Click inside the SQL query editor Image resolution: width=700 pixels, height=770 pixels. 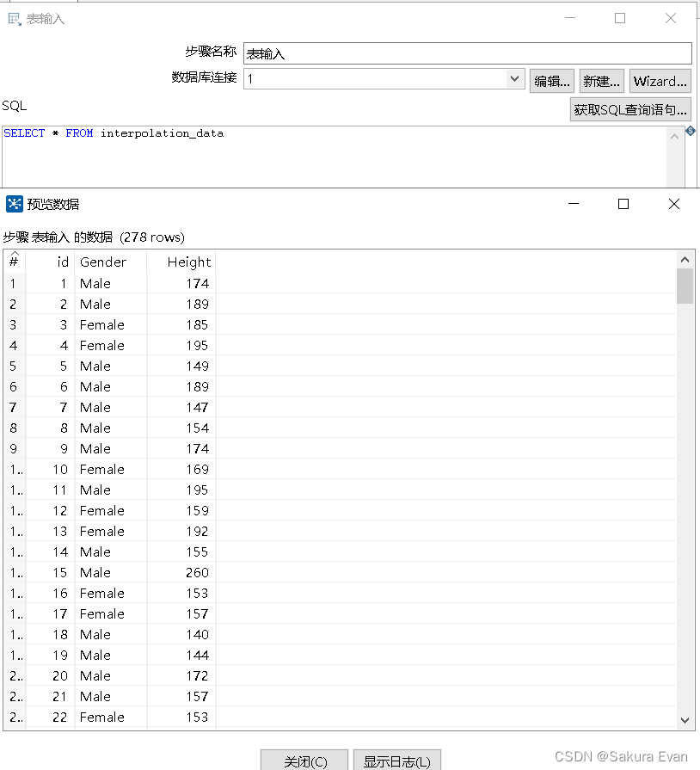point(334,157)
